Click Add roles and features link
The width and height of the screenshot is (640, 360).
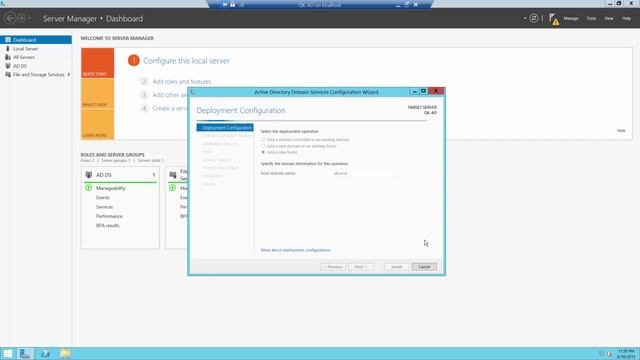[182, 82]
